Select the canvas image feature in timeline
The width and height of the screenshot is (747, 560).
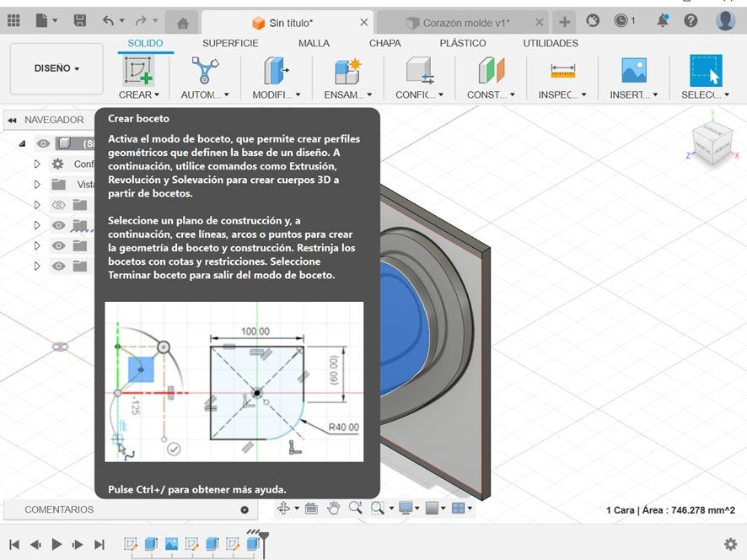pyautogui.click(x=171, y=544)
